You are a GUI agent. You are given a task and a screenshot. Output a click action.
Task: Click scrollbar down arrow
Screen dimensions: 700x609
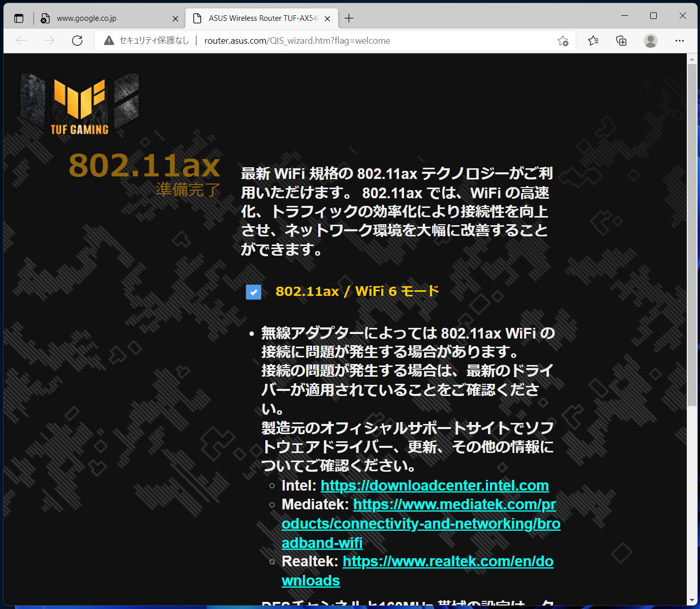tap(692, 601)
